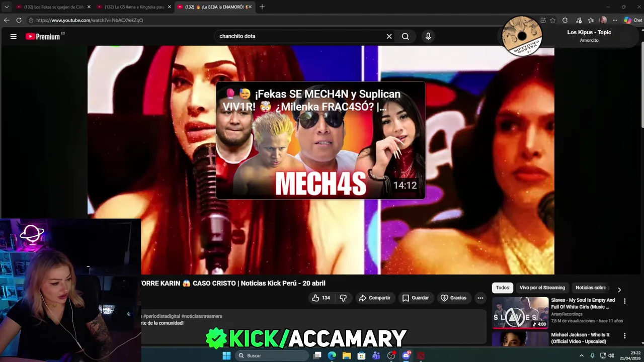
Task: Show hidden system tray icons
Action: click(x=582, y=355)
